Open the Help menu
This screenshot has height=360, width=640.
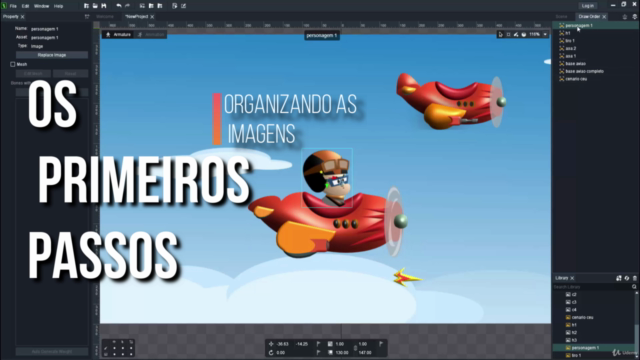(58, 6)
